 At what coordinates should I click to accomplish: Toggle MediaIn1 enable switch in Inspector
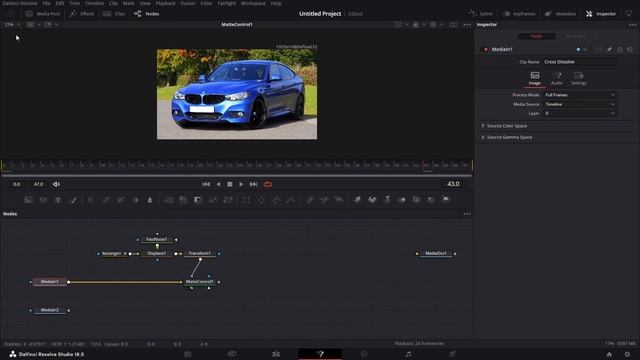point(485,49)
